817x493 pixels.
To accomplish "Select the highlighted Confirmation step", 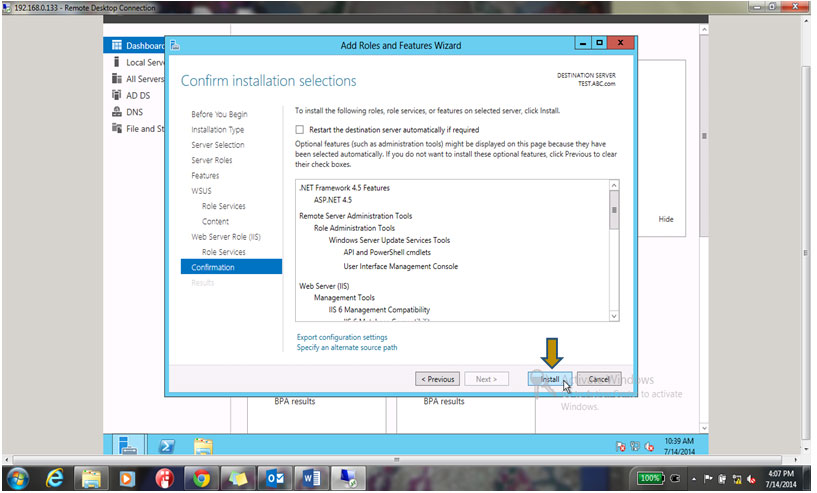I will 231,267.
